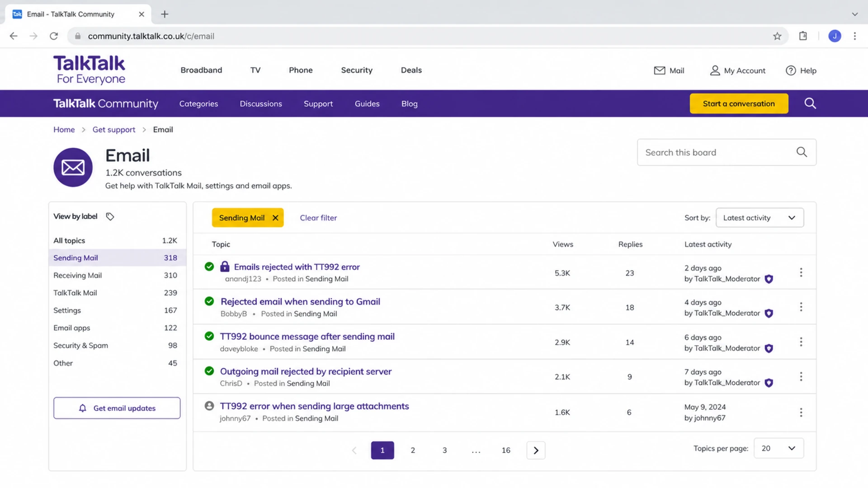Click the label tag icon beside View by label

110,216
